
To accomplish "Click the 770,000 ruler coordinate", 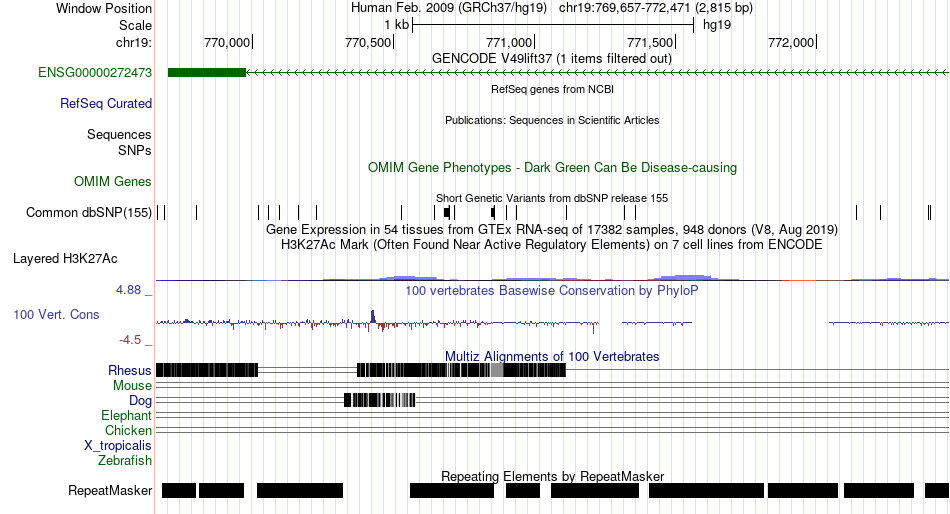I will pos(227,42).
